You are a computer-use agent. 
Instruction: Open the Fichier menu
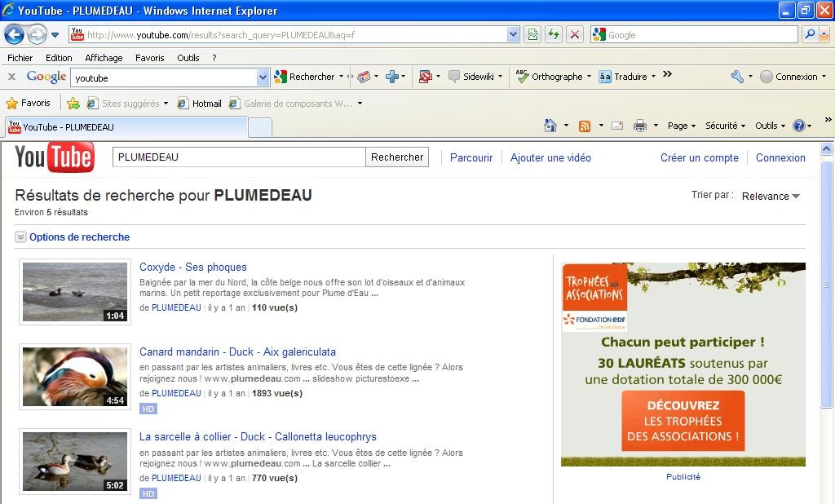20,58
